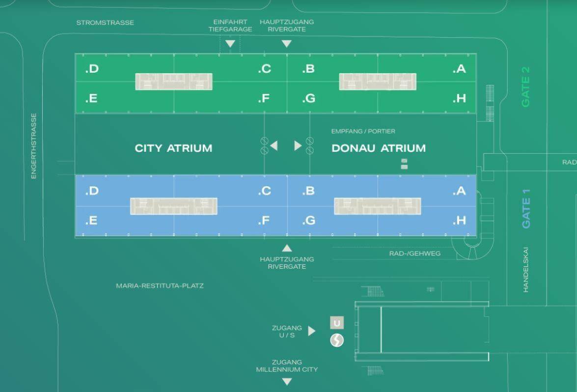Viewport: 577px width, 392px height.
Task: Select unit .B in the green Gate 2 wing
Action: (x=308, y=69)
